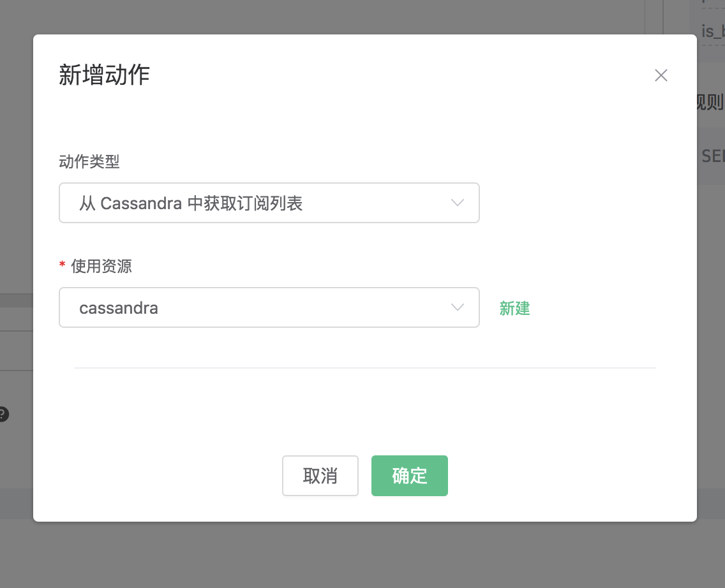Click the dark question mark help icon

click(x=3, y=415)
